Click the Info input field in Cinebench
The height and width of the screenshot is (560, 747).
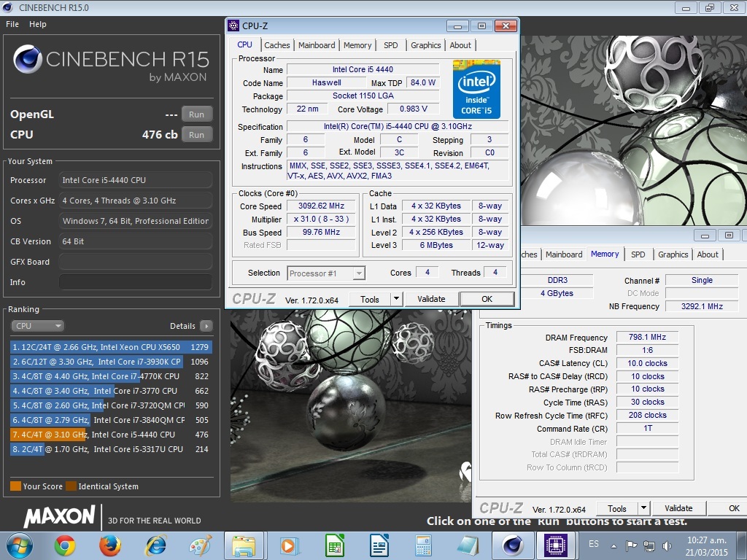pos(135,282)
